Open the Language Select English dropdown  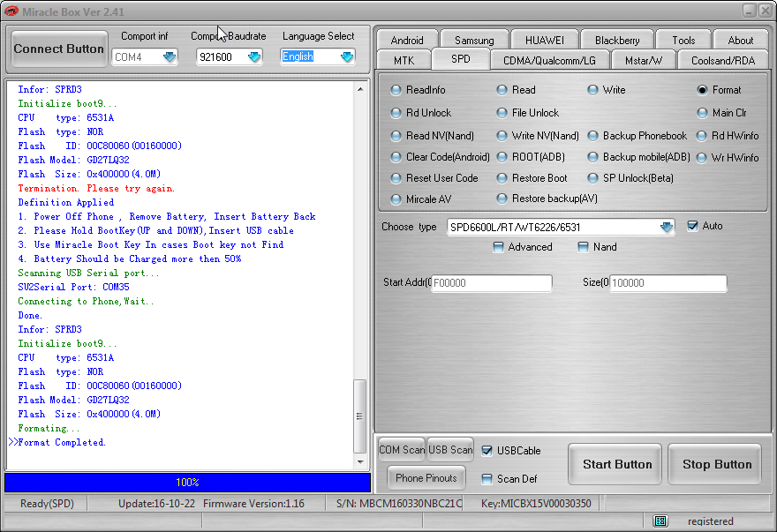(347, 57)
